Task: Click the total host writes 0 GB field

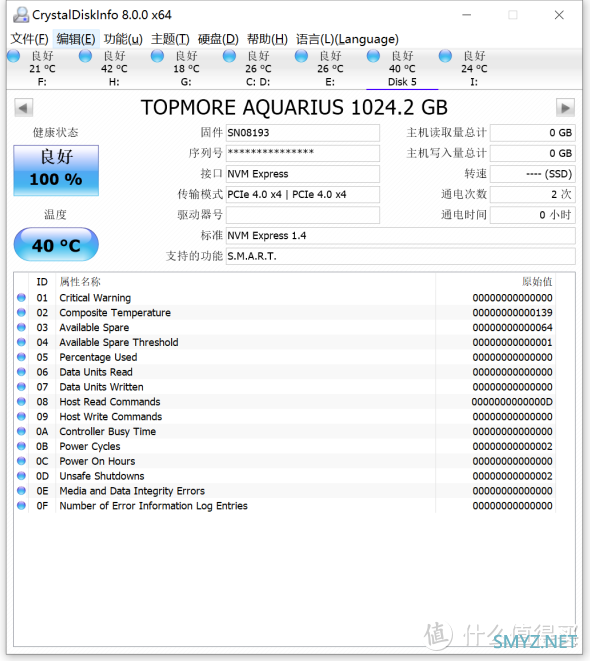Action: tap(533, 153)
